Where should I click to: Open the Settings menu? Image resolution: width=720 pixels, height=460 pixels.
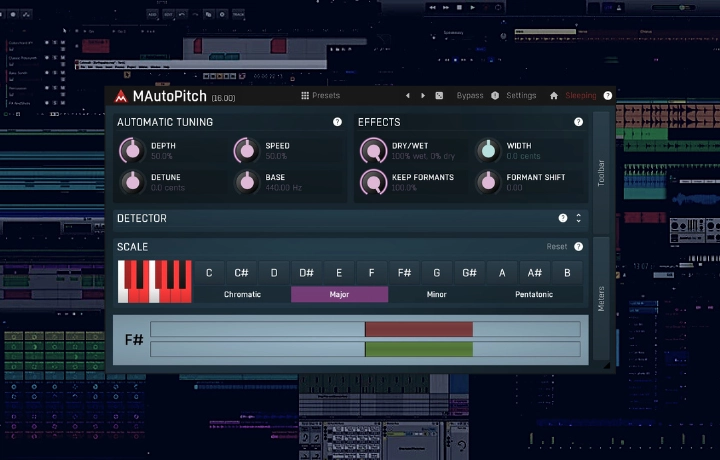point(521,95)
